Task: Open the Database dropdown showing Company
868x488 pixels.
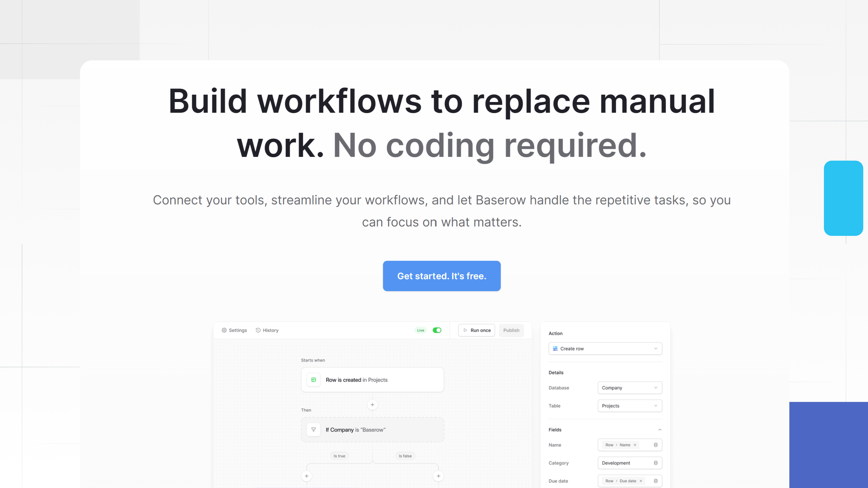Action: pos(629,387)
